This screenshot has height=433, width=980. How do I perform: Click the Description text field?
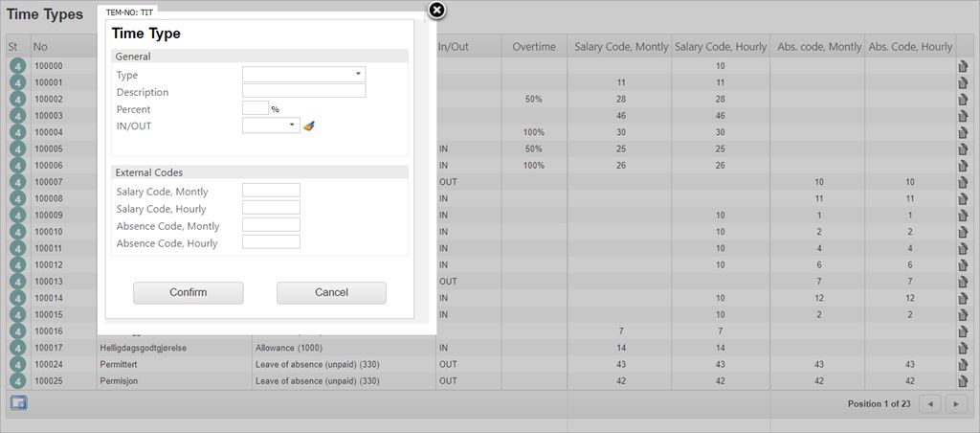(303, 91)
